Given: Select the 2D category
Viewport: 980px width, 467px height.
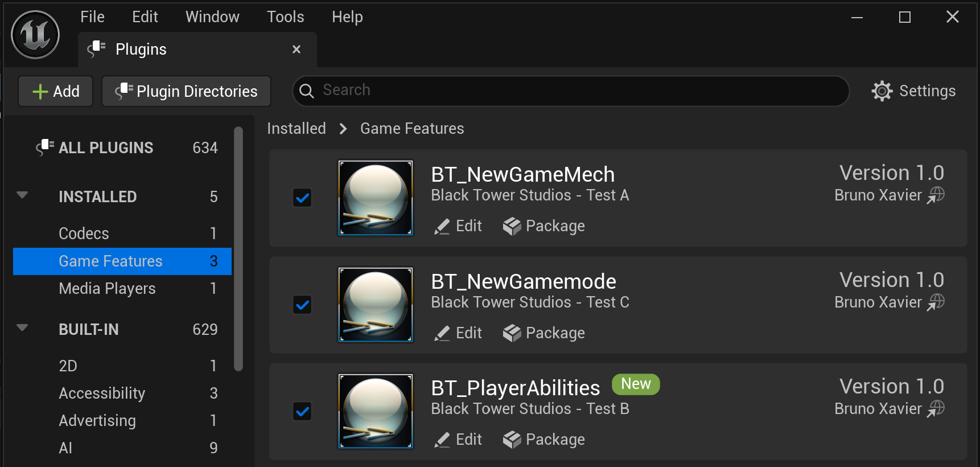Looking at the screenshot, I should [122, 366].
